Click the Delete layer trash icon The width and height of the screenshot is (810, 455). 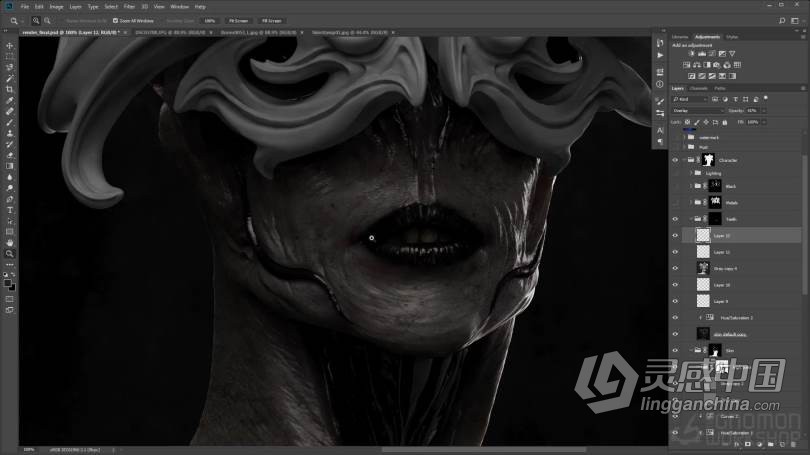(793, 444)
